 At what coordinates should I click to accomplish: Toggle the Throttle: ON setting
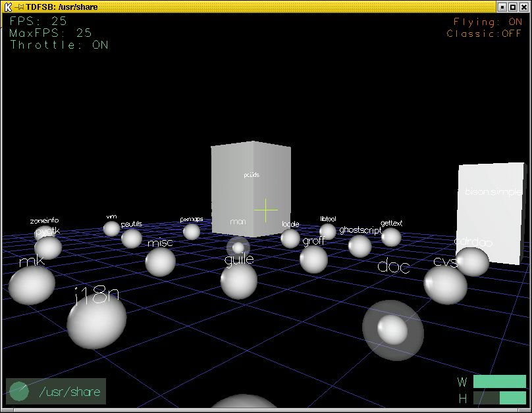coord(59,45)
